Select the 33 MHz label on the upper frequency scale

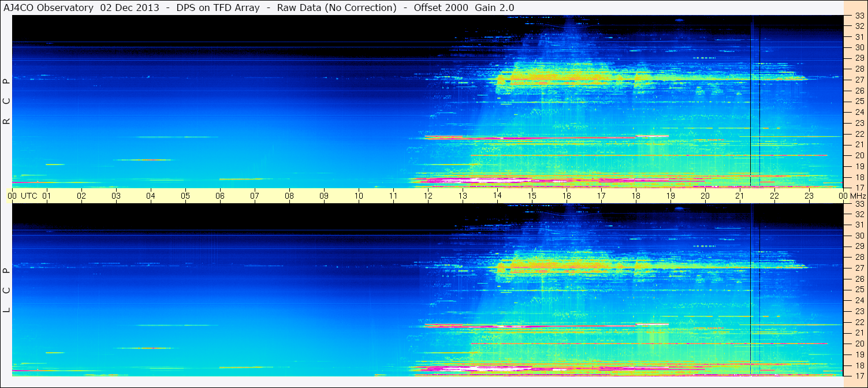coord(859,16)
